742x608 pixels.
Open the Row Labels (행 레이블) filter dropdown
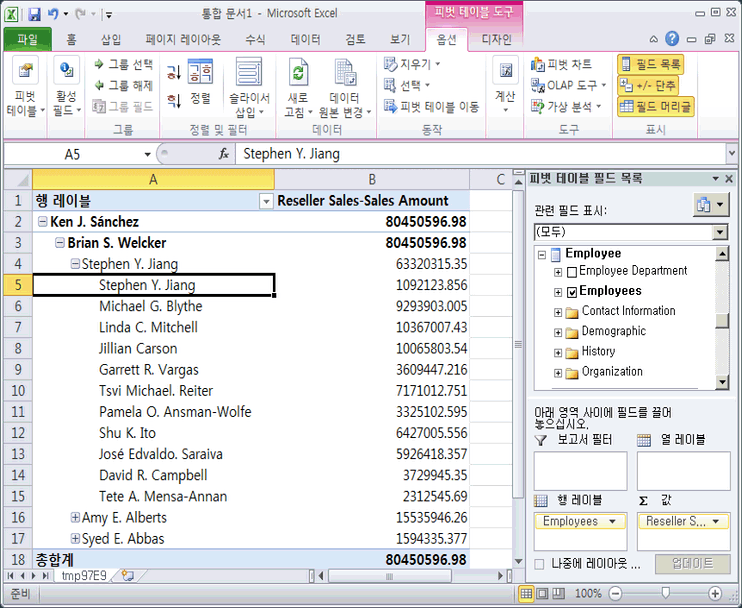point(266,202)
